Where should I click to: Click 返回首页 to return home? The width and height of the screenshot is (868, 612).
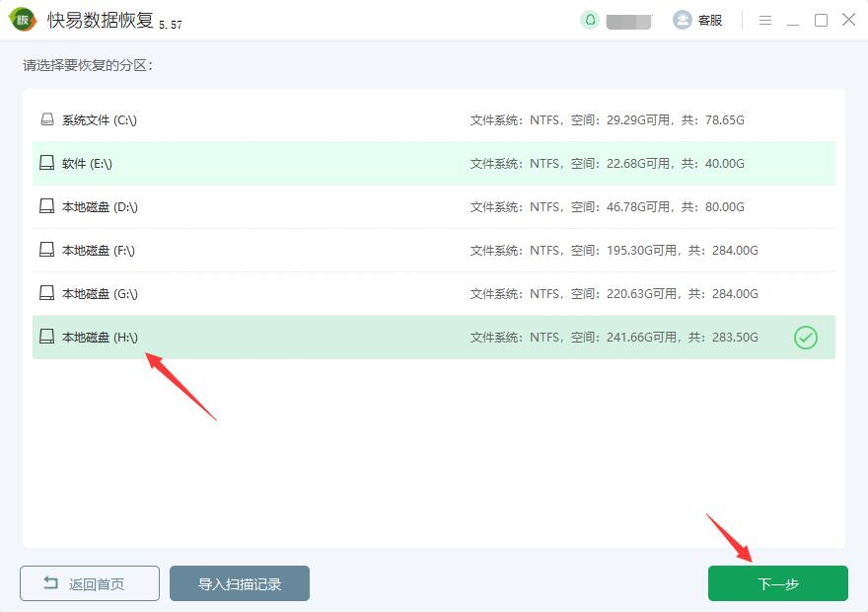tap(90, 583)
